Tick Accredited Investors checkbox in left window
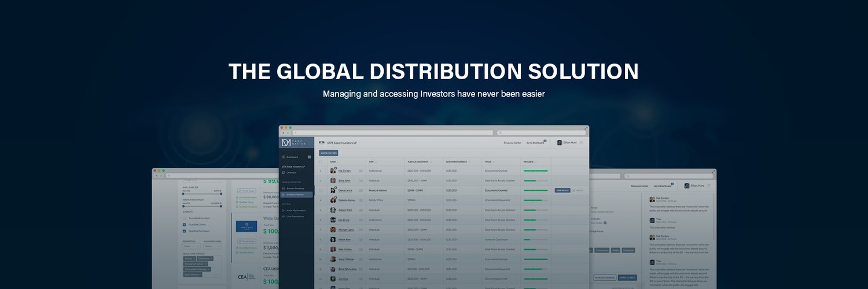The width and height of the screenshot is (868, 289). (185, 218)
